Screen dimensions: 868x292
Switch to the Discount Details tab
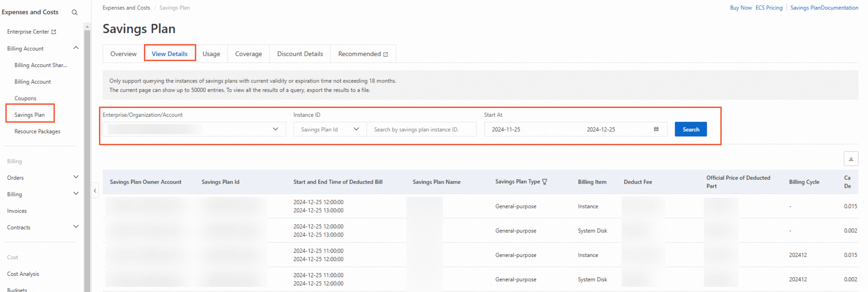(x=300, y=54)
